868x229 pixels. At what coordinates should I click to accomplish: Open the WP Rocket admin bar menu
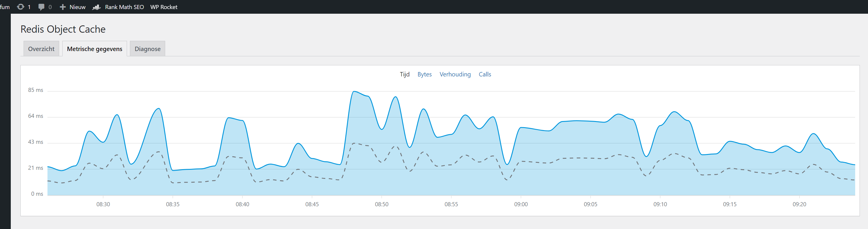click(x=164, y=7)
